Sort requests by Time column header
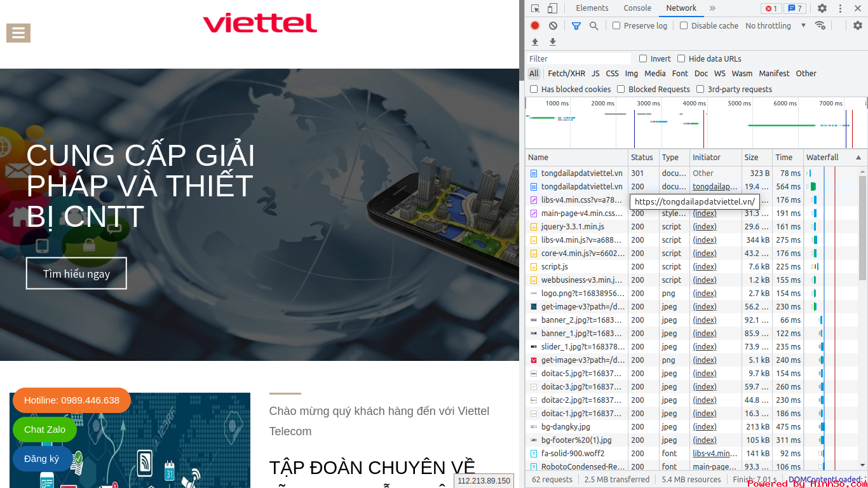The width and height of the screenshot is (868, 488). (787, 158)
